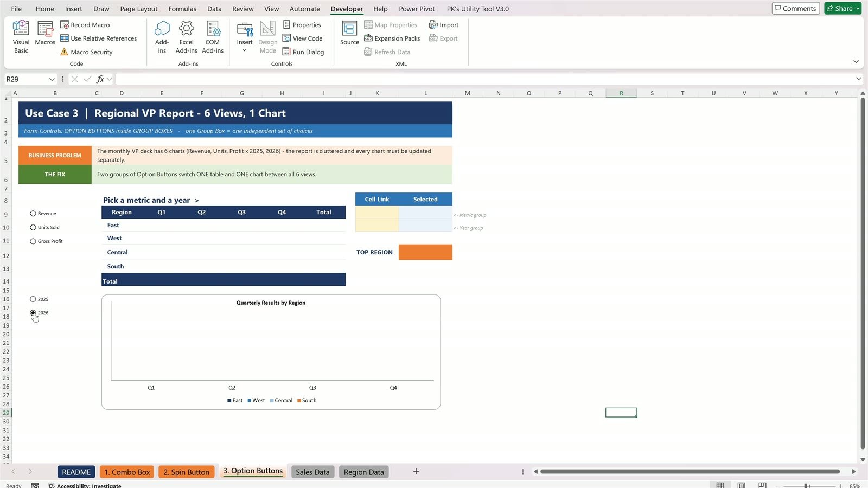Cancel formula entry with the X icon
The image size is (868, 488).
tap(75, 79)
